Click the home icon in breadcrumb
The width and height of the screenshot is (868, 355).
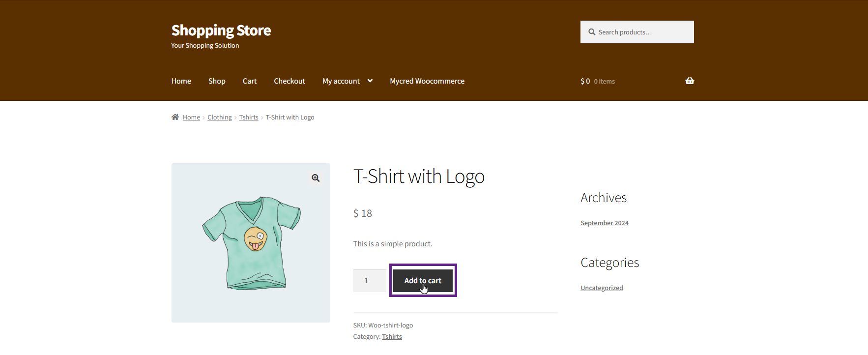point(175,117)
